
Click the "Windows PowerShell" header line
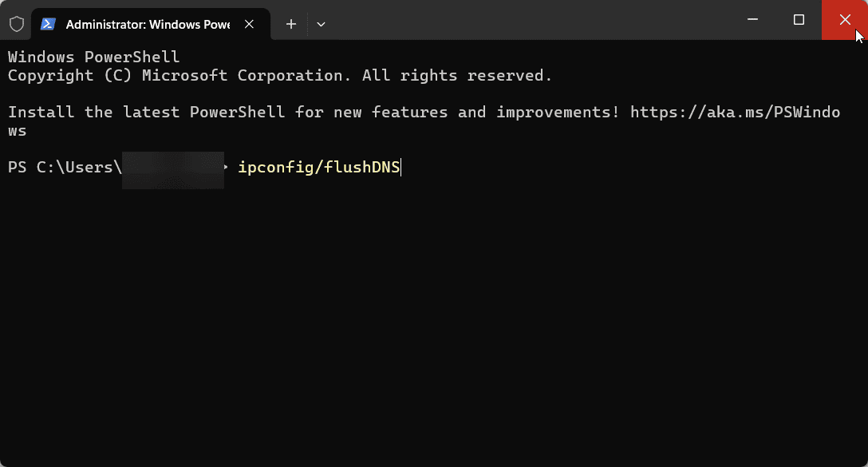point(93,57)
